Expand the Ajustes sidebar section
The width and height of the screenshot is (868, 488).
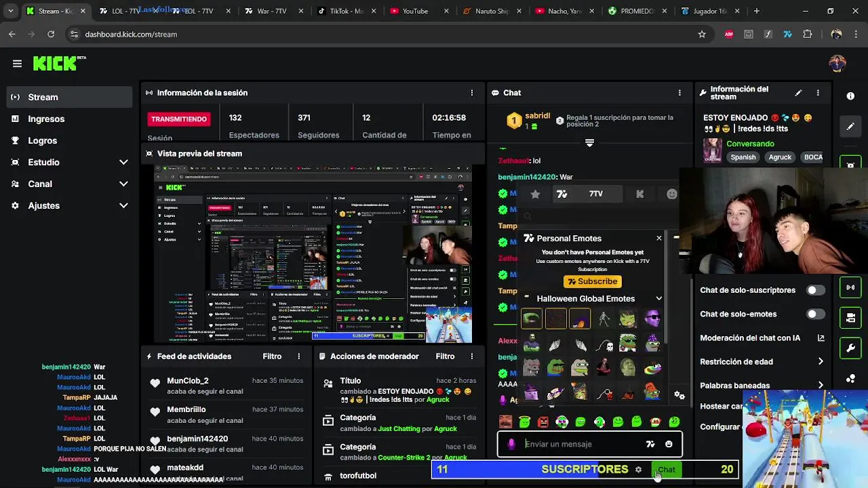tap(69, 206)
